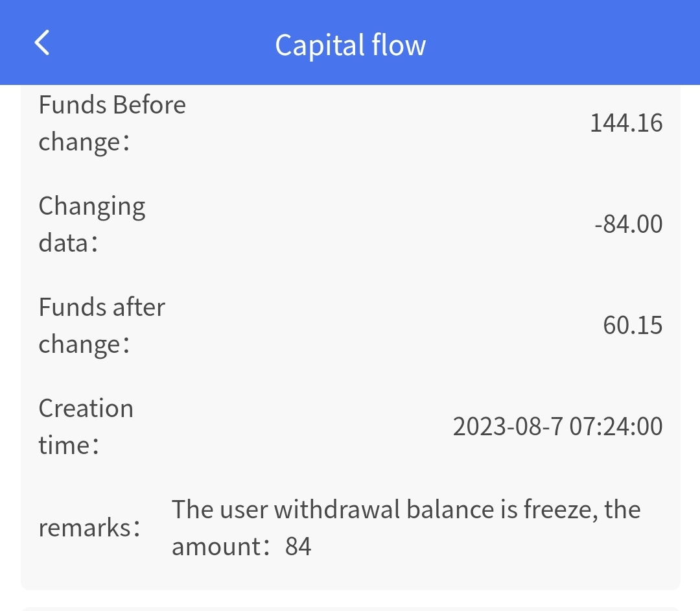Click the Capital flow page title

coord(350,45)
